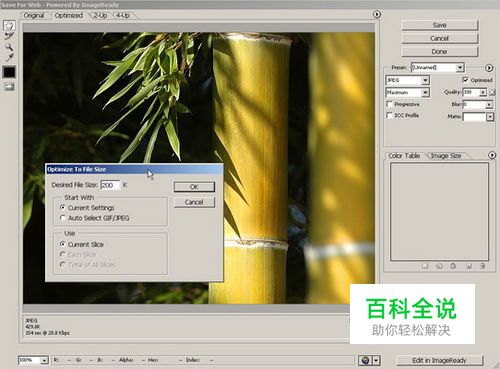Open the optimize menu arrow next to Preset
This screenshot has height=369, width=500.
point(489,68)
